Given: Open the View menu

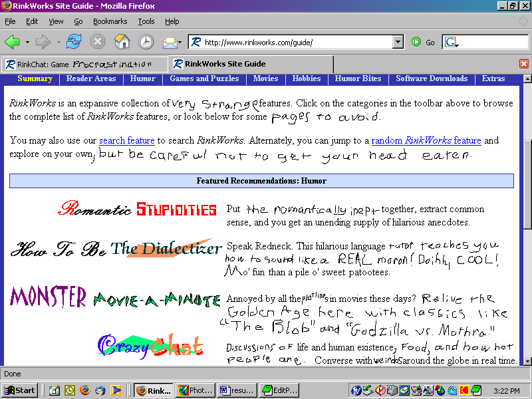Looking at the screenshot, I should click(56, 21).
